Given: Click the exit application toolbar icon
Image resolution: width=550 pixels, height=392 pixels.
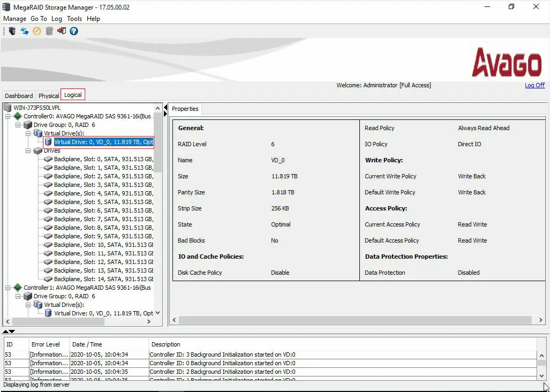Looking at the screenshot, I should [61, 31].
